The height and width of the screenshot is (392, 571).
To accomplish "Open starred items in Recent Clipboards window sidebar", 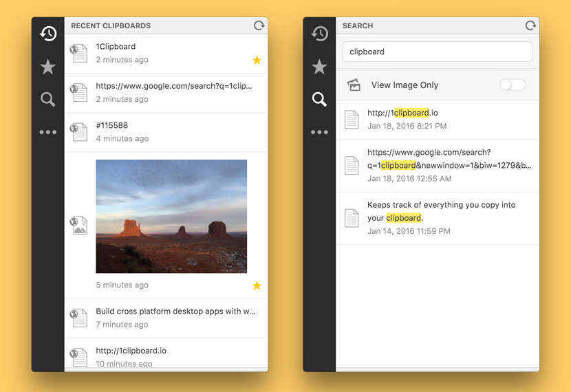I will click(x=47, y=67).
